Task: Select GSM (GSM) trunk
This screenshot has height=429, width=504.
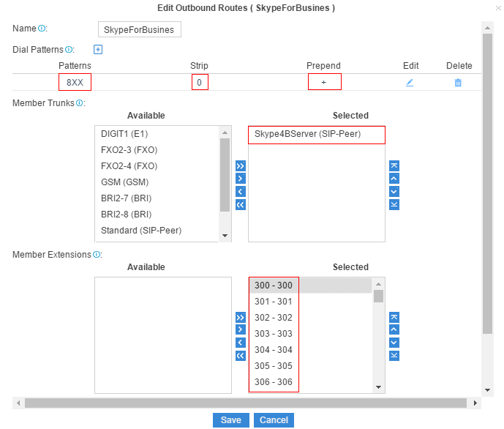Action: coord(157,182)
